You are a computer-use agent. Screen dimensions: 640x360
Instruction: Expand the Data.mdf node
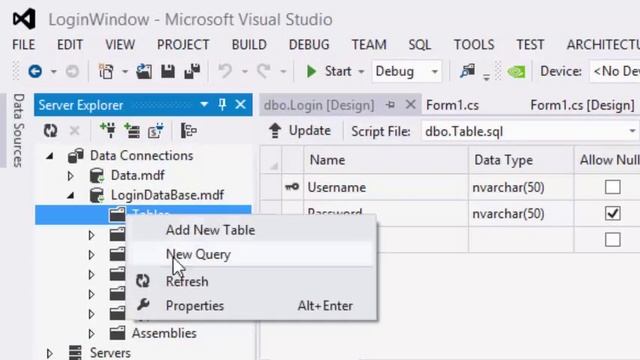pyautogui.click(x=70, y=176)
